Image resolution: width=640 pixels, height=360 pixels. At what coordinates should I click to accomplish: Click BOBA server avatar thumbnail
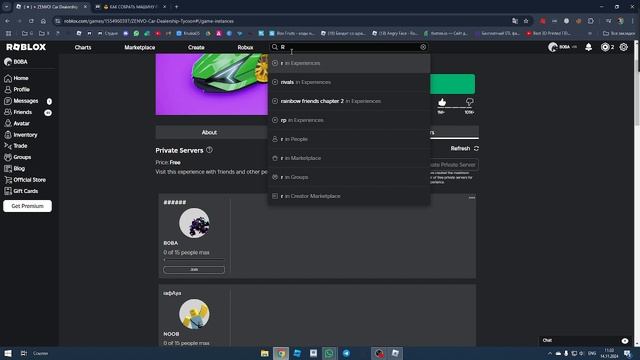point(194,223)
